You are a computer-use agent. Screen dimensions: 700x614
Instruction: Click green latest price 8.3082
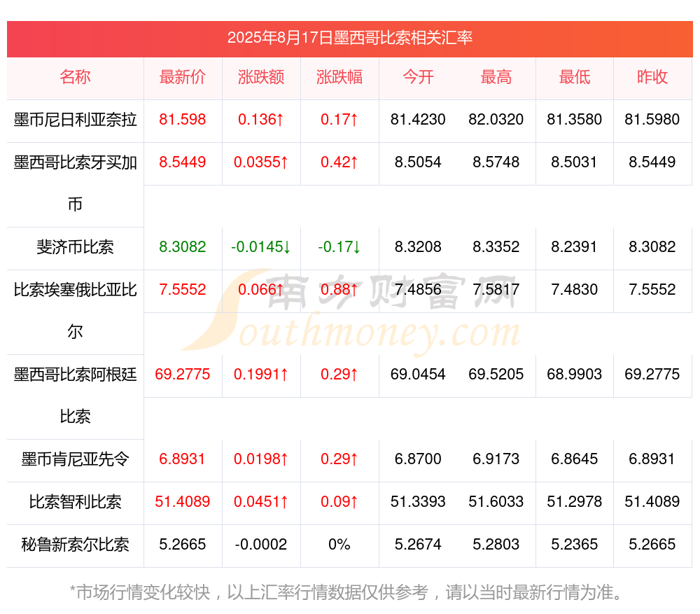182,247
